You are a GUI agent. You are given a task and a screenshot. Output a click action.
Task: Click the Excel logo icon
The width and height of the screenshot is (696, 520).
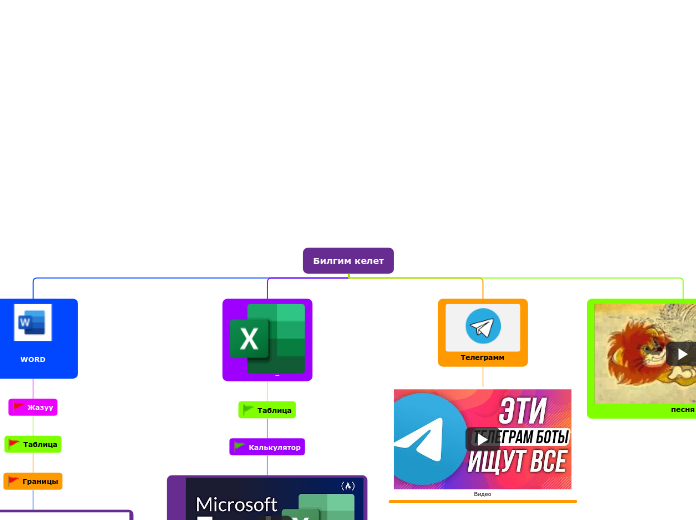point(267,339)
